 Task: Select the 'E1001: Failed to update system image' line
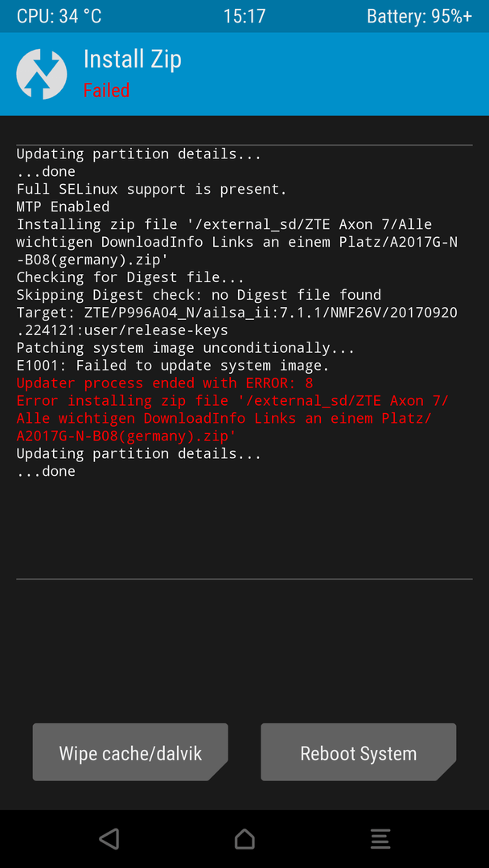point(173,366)
